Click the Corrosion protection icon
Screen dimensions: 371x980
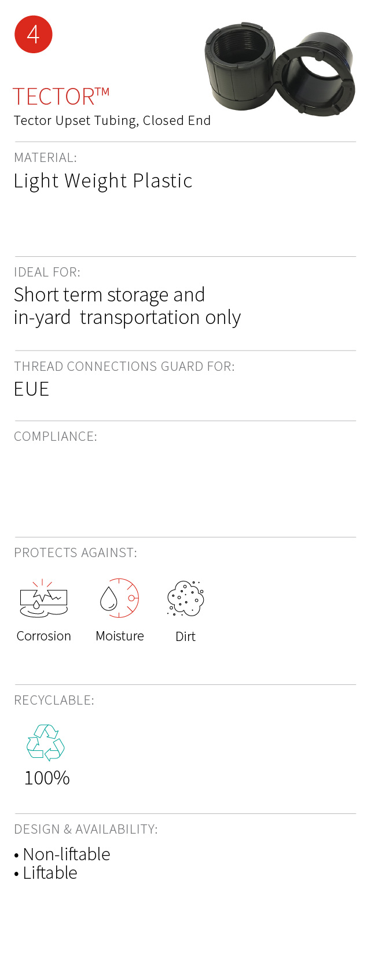tap(43, 599)
